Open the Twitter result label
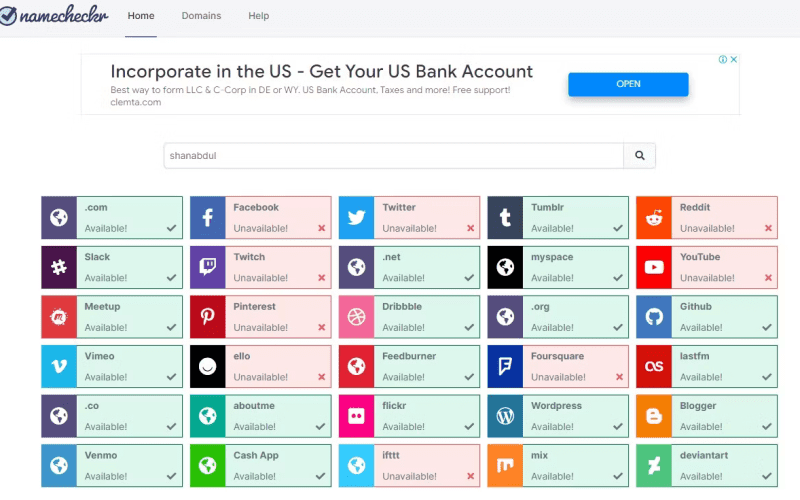This screenshot has width=800, height=500. tap(399, 207)
